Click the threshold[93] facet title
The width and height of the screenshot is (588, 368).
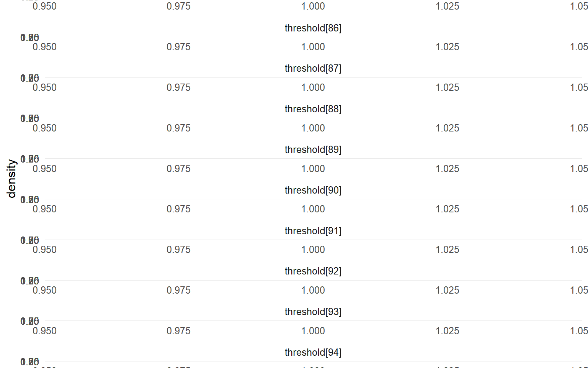(x=313, y=312)
